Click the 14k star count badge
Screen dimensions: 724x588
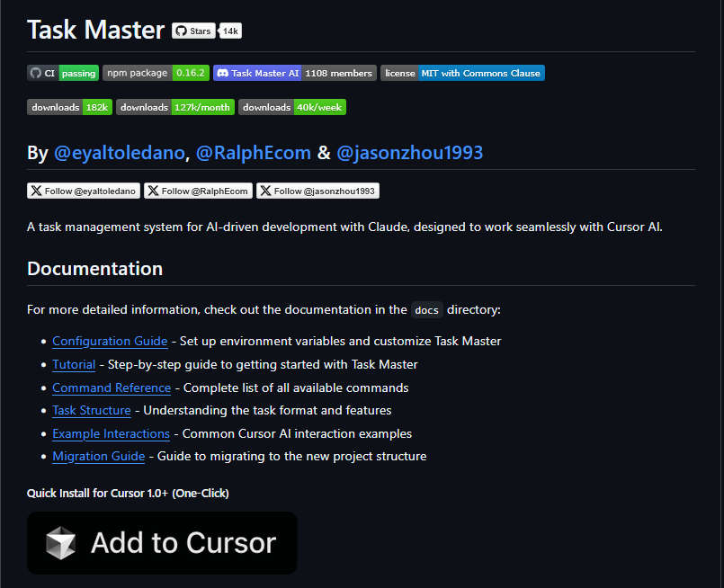[x=230, y=31]
